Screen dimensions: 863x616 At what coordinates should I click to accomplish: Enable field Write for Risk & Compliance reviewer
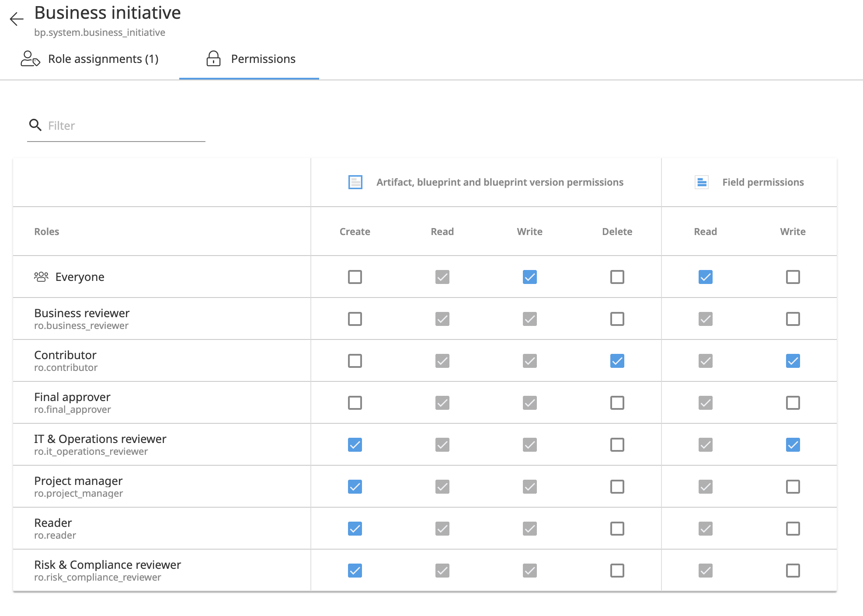[x=793, y=571]
